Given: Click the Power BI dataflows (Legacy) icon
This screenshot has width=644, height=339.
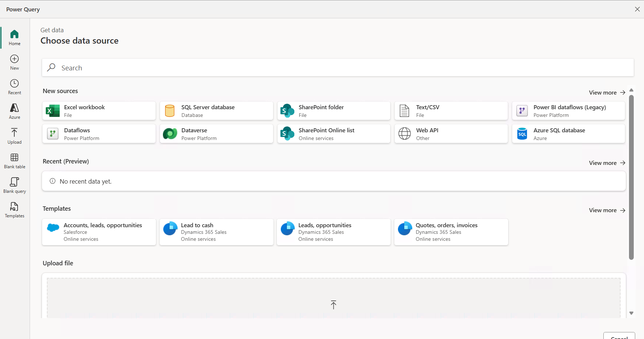Looking at the screenshot, I should coord(522,111).
